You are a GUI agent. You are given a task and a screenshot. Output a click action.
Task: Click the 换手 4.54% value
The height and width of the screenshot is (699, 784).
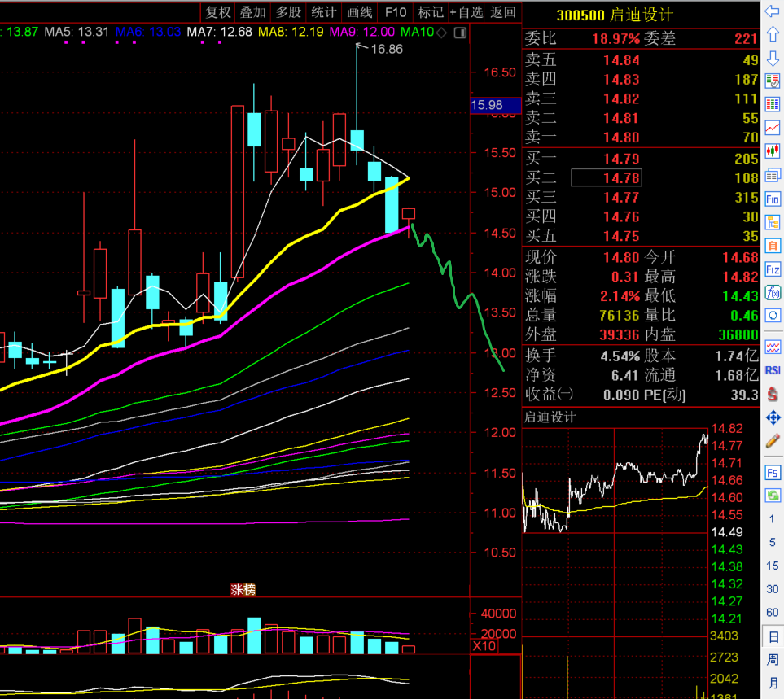point(620,356)
